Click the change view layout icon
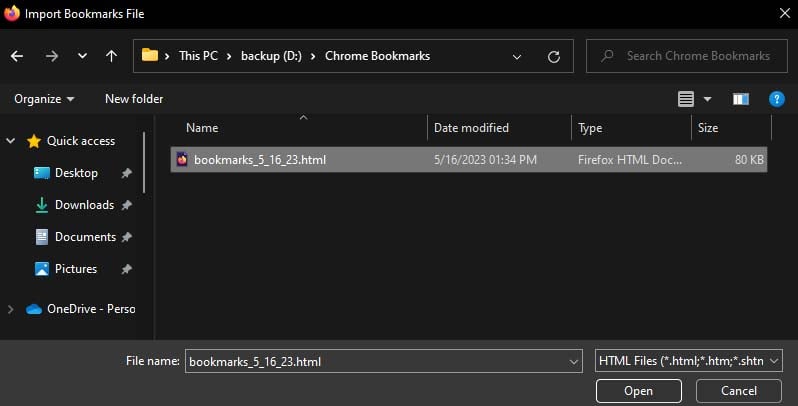The width and height of the screenshot is (798, 406). coord(686,99)
